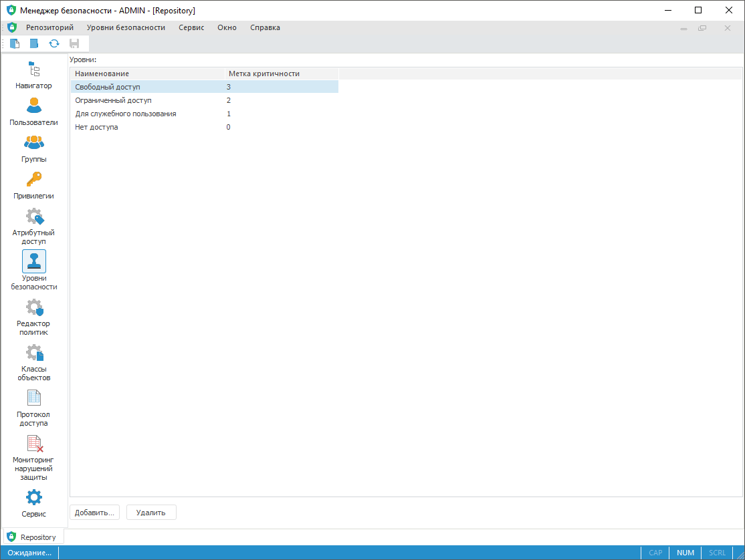Image resolution: width=745 pixels, height=560 pixels.
Task: Open the Уровни безопасности menu
Action: tap(126, 27)
